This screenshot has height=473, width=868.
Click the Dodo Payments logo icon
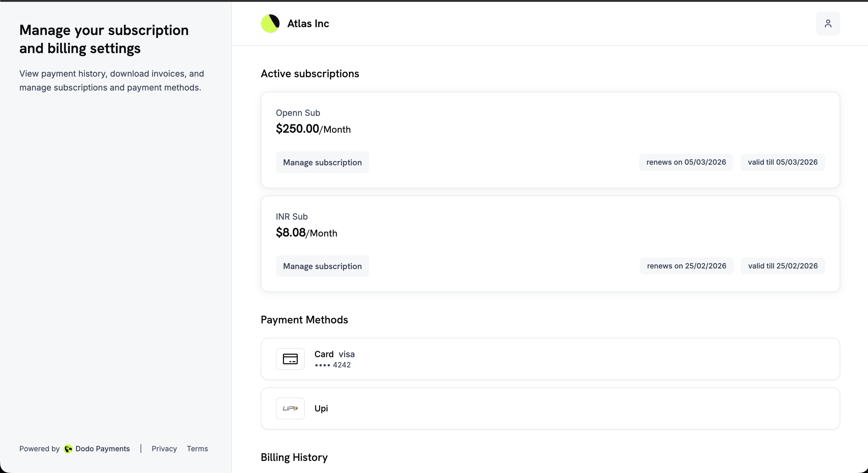(68, 449)
